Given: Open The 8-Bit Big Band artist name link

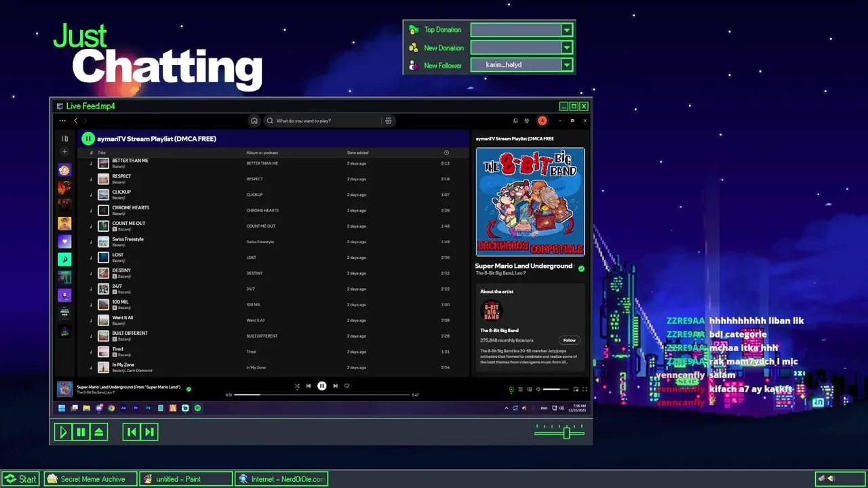Looking at the screenshot, I should coord(499,331).
